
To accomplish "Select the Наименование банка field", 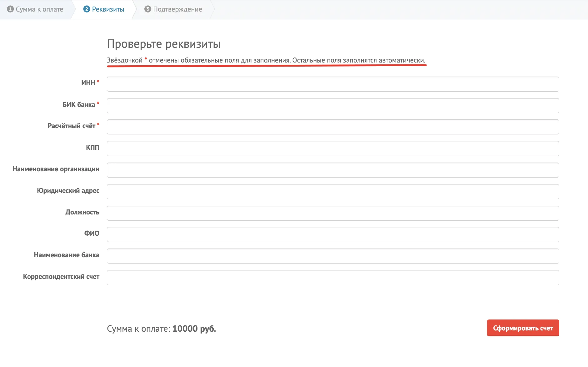I will 333,256.
